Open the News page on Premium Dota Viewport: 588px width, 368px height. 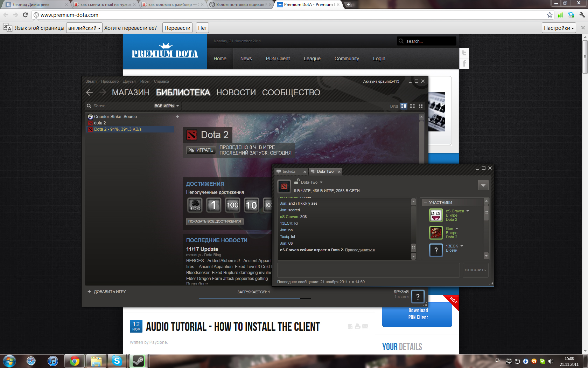pos(246,59)
